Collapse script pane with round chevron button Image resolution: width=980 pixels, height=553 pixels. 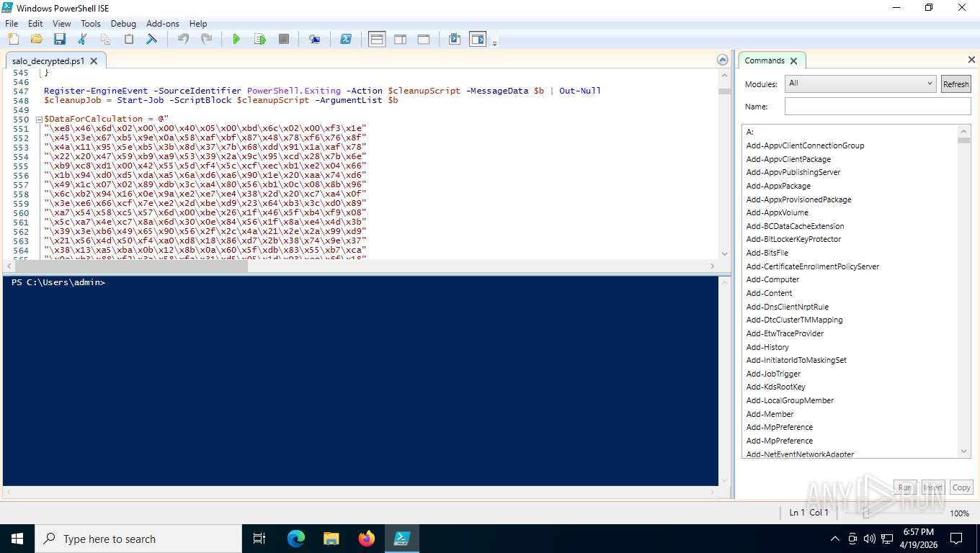coord(723,60)
